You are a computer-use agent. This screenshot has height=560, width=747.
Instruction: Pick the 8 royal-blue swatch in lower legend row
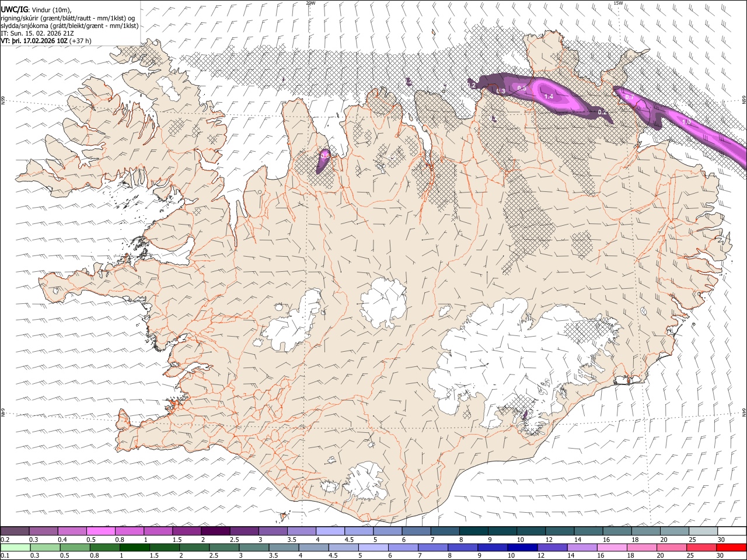coord(462,547)
